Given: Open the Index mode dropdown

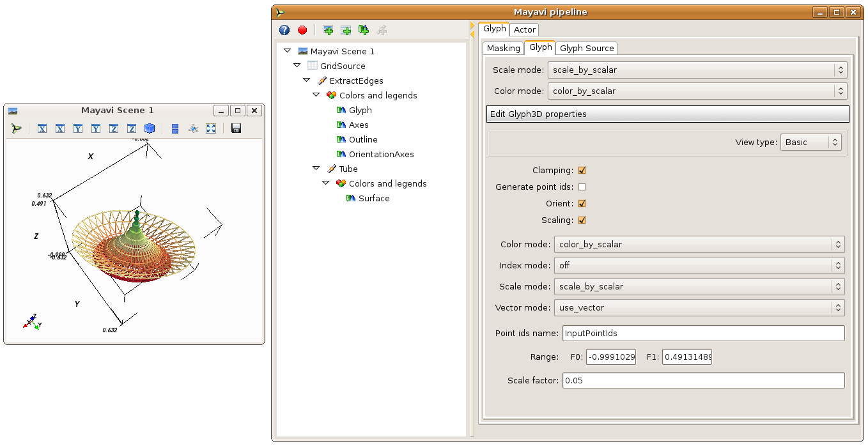Looking at the screenshot, I should [699, 265].
